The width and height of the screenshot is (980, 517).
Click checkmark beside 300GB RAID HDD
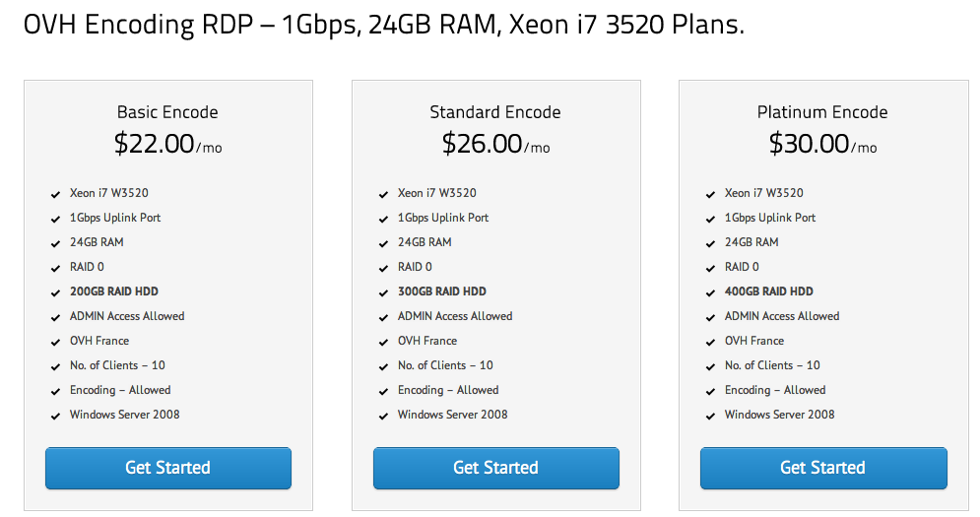click(384, 292)
